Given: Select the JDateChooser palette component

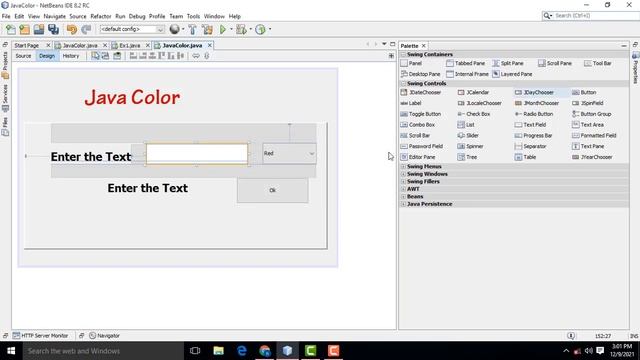Looking at the screenshot, I should click(421, 93).
